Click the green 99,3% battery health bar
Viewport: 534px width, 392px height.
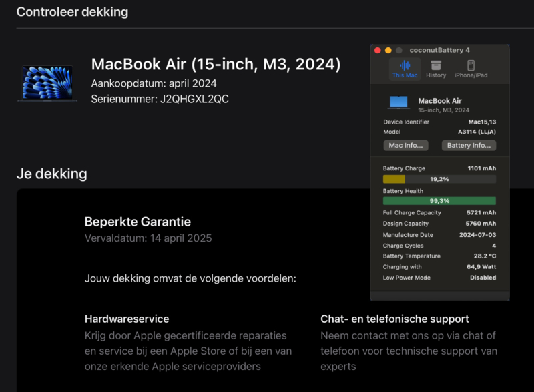click(439, 201)
